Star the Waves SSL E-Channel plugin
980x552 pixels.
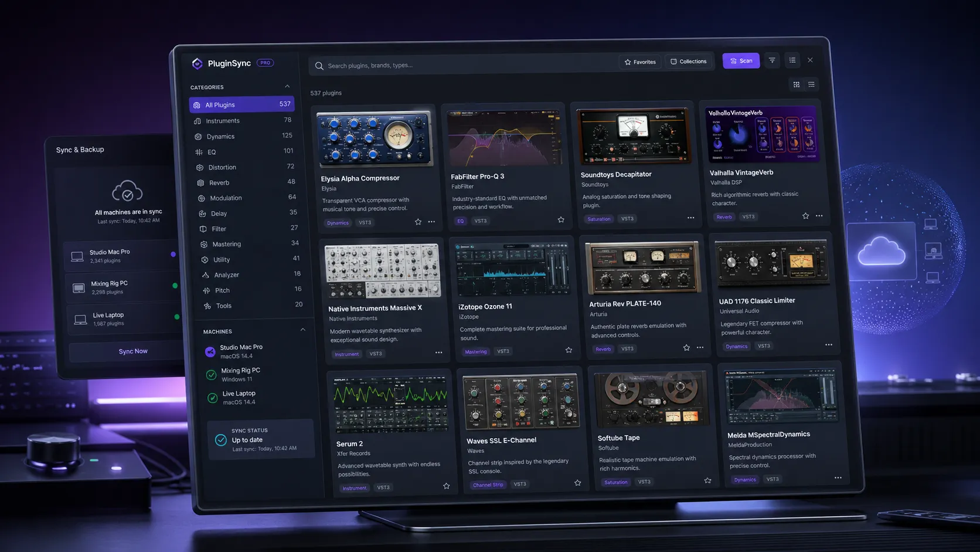pyautogui.click(x=578, y=483)
